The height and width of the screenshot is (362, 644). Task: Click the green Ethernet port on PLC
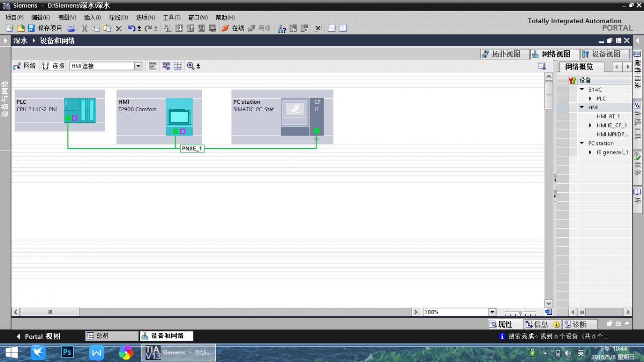pos(68,118)
